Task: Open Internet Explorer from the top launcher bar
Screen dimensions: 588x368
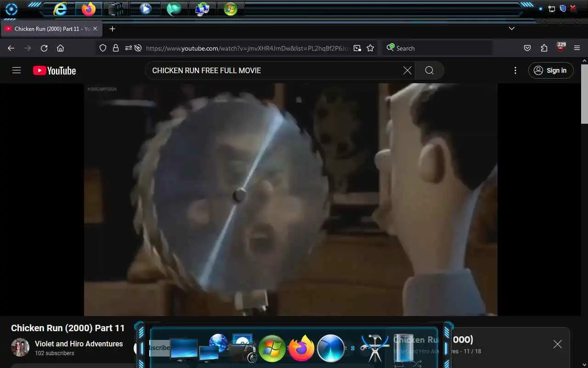Action: [x=60, y=9]
